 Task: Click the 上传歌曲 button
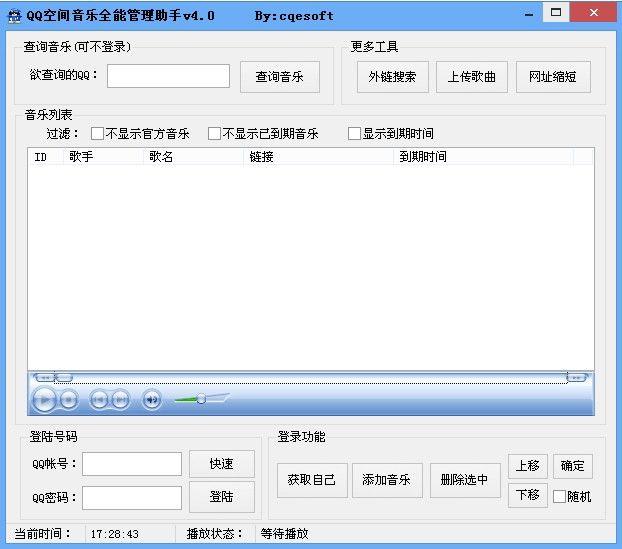472,77
